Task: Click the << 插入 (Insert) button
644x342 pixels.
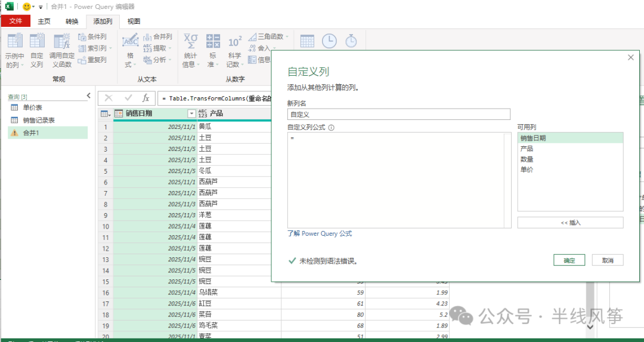Action: coord(571,223)
